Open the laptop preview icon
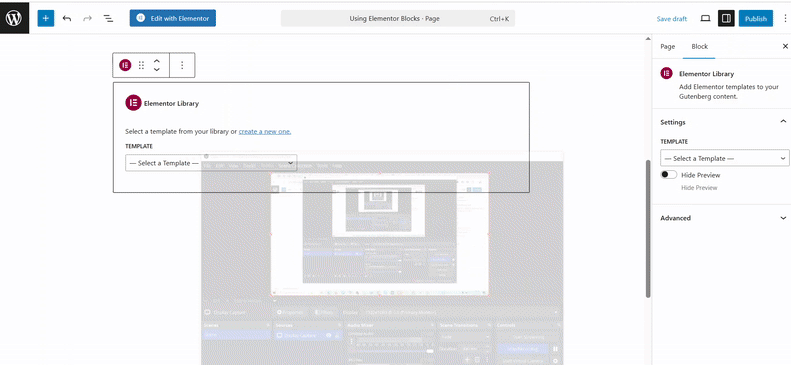The height and width of the screenshot is (365, 791). click(705, 19)
